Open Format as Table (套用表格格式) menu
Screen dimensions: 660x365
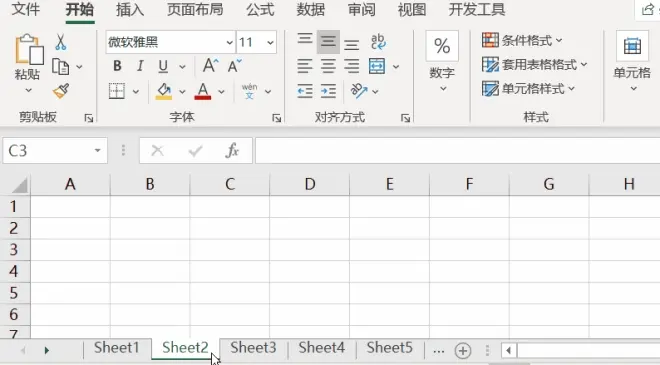tap(534, 64)
